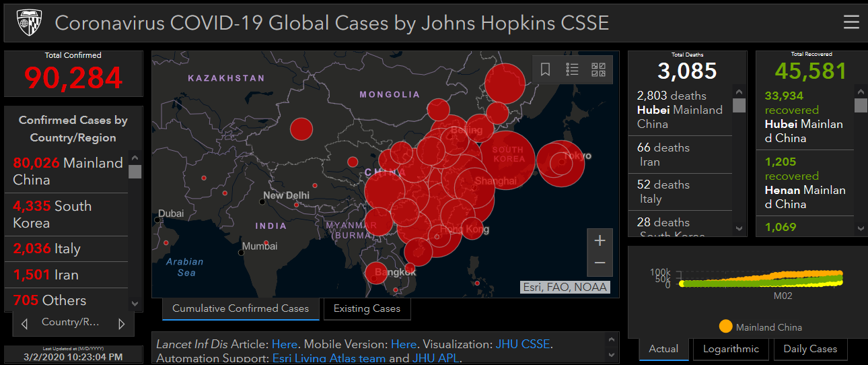Switch to the Logarithmic chart tab

point(731,349)
